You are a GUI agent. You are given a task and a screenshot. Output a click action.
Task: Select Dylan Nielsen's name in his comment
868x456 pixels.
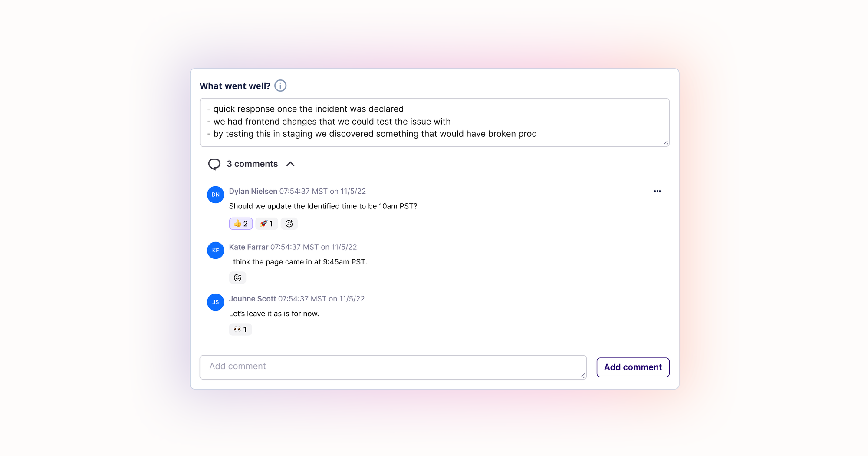(x=253, y=191)
